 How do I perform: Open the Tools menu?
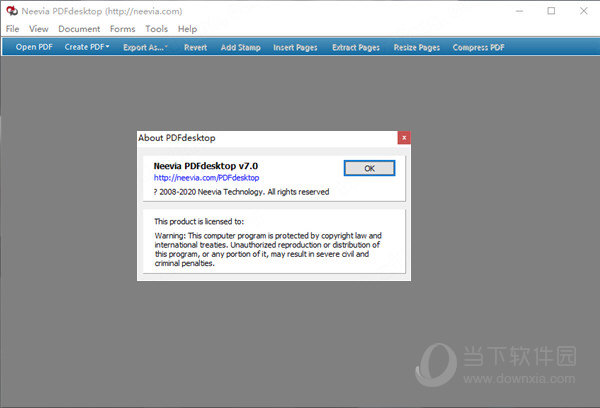[x=156, y=29]
